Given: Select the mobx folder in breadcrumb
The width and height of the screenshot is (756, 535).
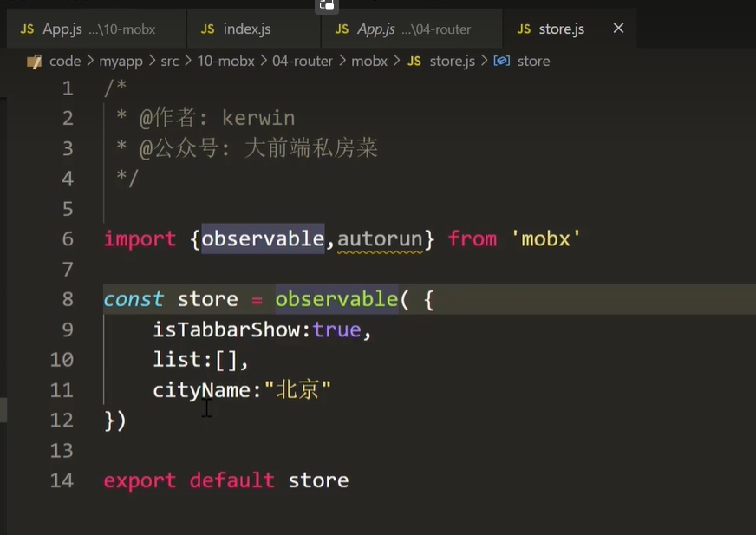Looking at the screenshot, I should (369, 62).
